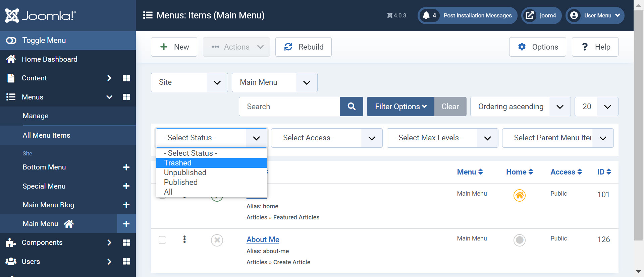Click plus icon next to Main Menu Blog
Viewport: 644px width, 277px height.
(x=126, y=205)
